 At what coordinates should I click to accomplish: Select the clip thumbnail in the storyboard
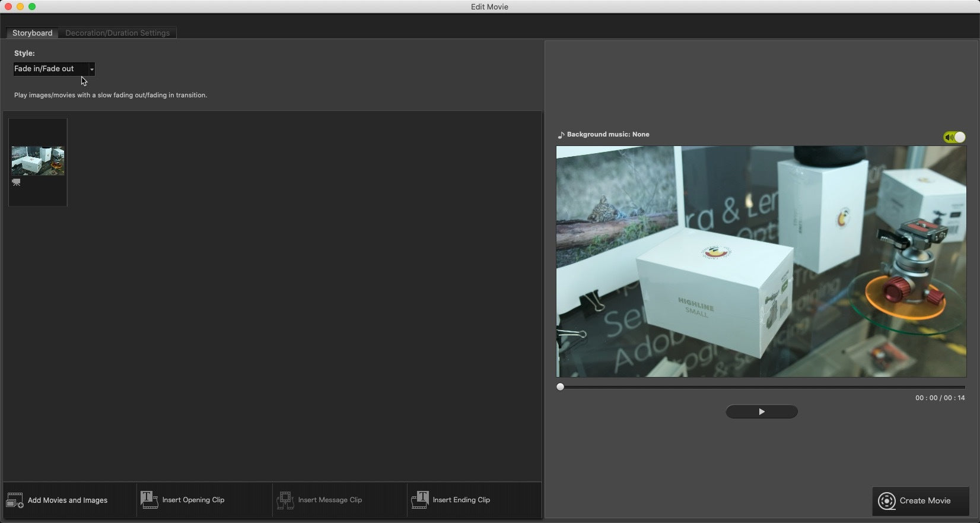tap(38, 161)
